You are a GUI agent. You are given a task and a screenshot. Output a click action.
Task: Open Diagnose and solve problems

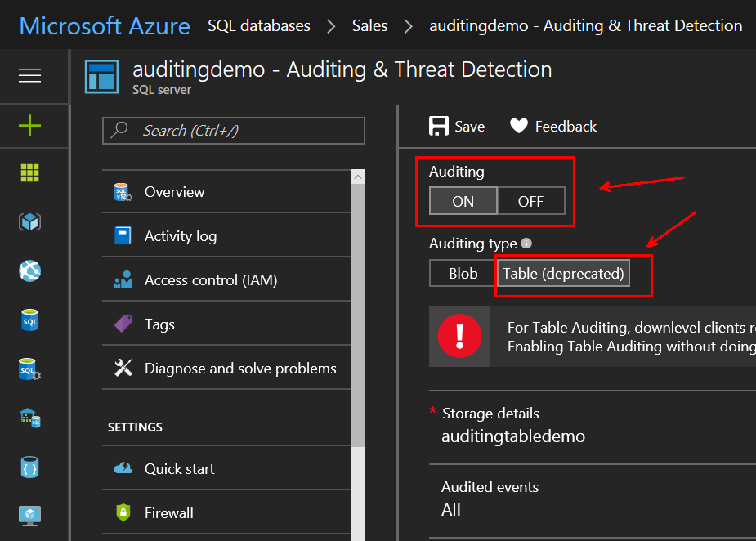pos(226,369)
